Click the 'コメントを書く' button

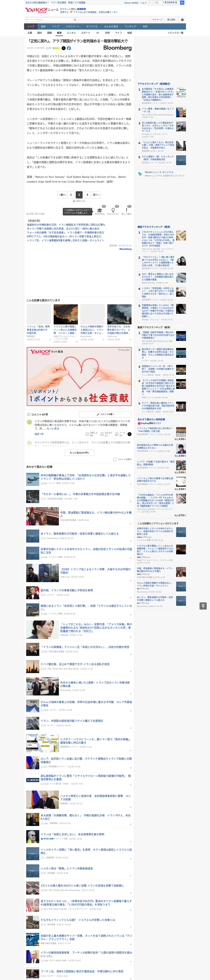point(105,414)
